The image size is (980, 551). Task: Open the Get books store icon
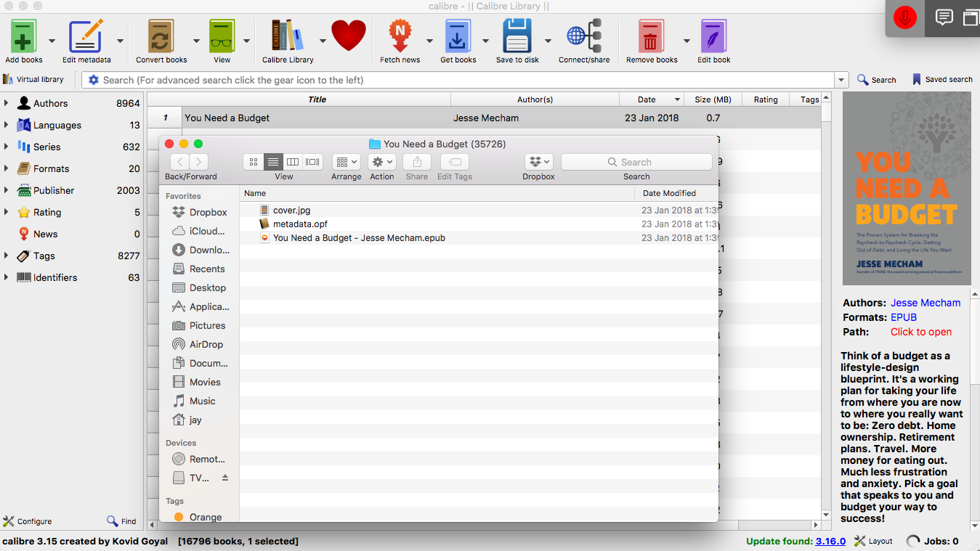tap(458, 36)
